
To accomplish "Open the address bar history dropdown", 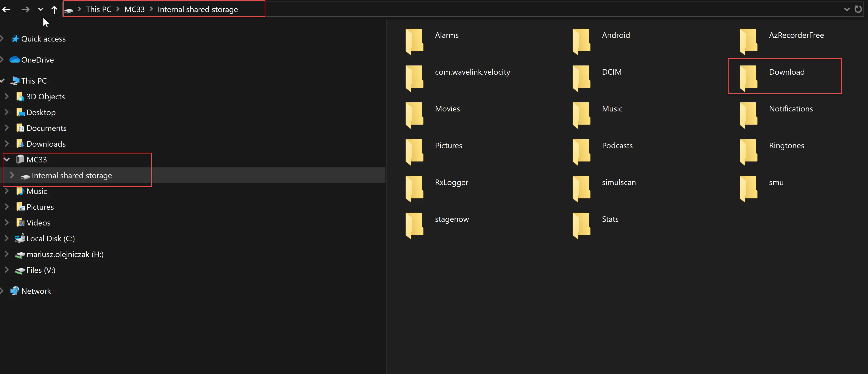I will tap(846, 9).
